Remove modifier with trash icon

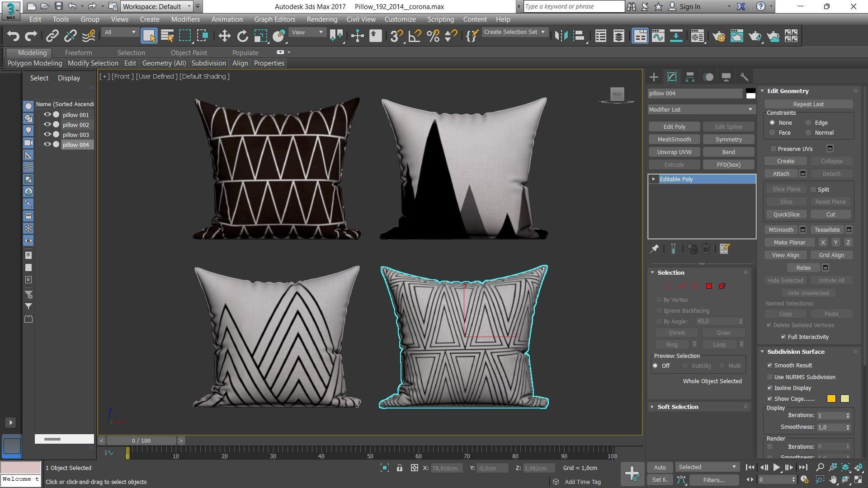(x=706, y=249)
